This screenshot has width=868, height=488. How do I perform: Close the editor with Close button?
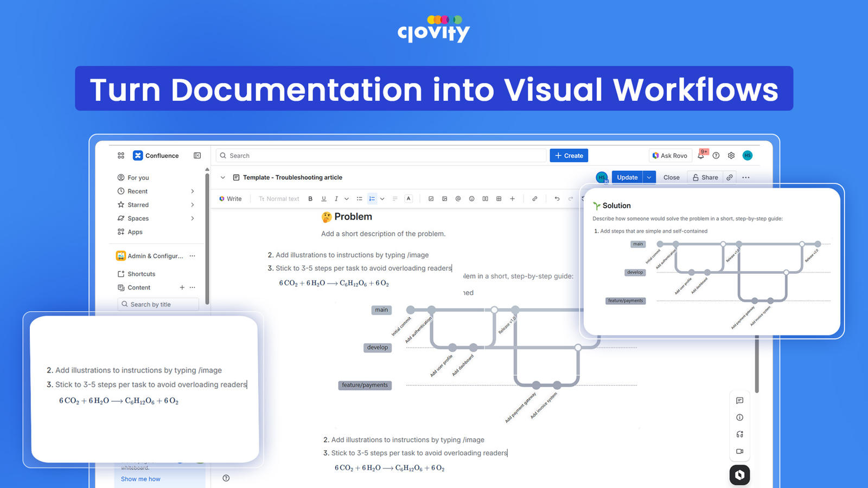click(x=671, y=177)
